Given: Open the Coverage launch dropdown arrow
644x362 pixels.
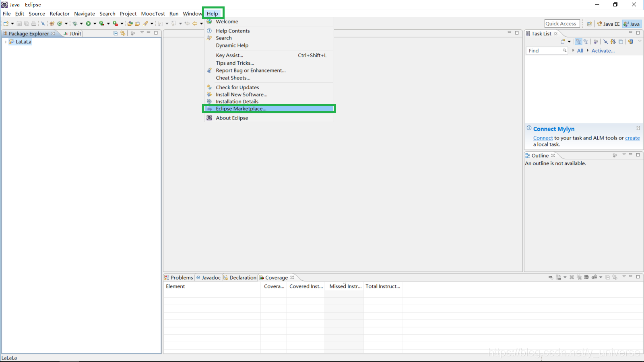Looking at the screenshot, I should pyautogui.click(x=108, y=24).
